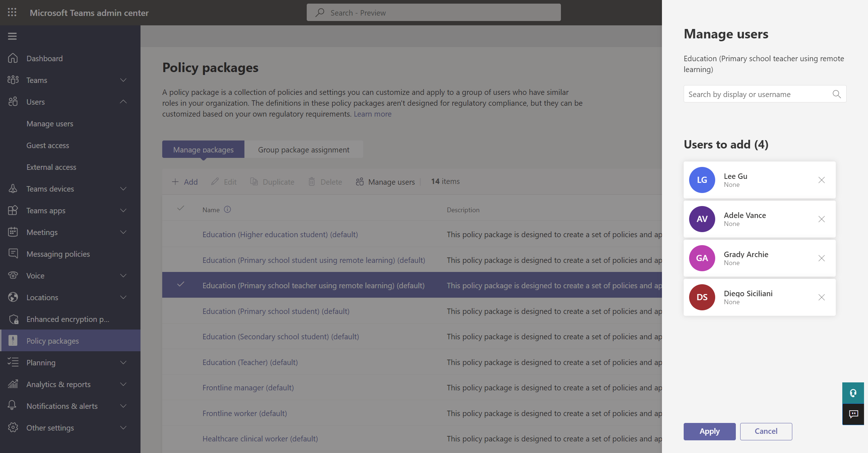This screenshot has height=453, width=868.
Task: Collapse the hamburger navigation menu
Action: tap(12, 36)
